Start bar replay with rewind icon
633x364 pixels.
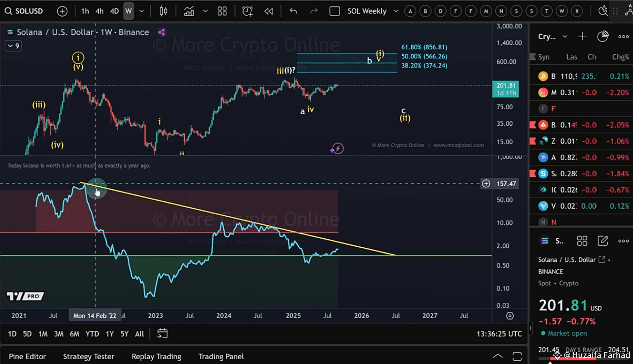[x=269, y=11]
